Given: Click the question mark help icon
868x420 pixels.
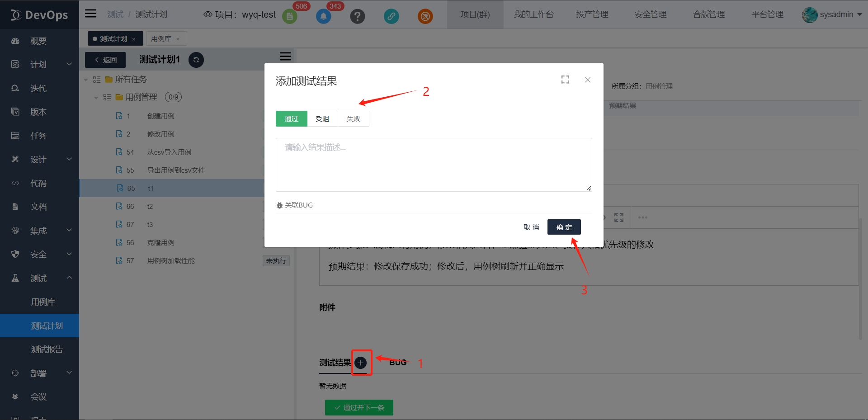Looking at the screenshot, I should click(357, 17).
